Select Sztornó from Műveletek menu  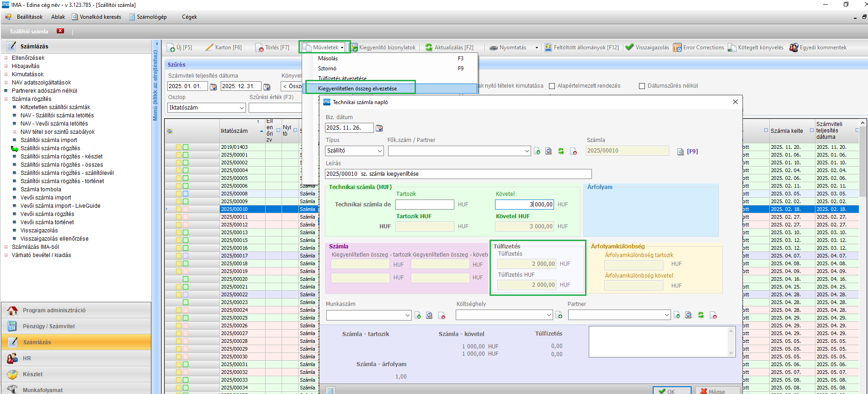[x=327, y=68]
